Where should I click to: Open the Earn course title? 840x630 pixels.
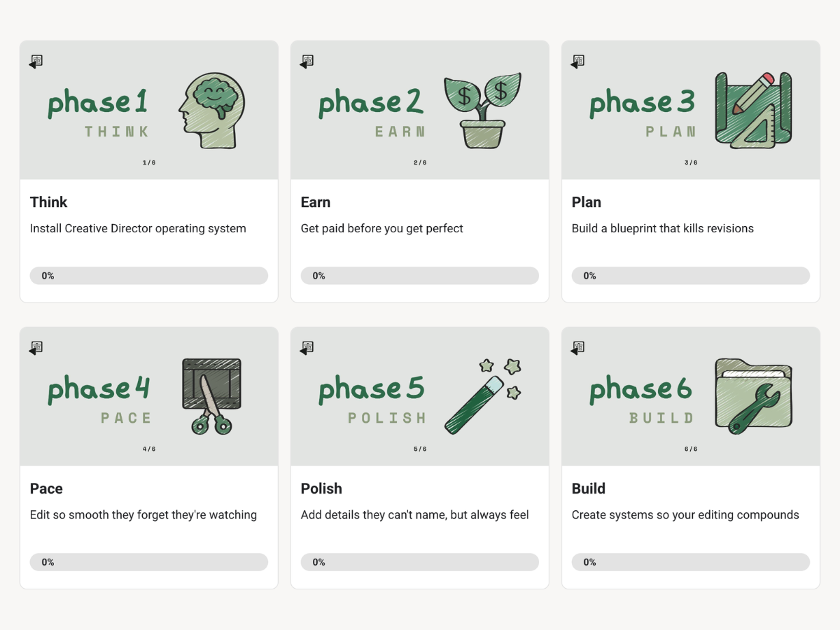pos(316,202)
